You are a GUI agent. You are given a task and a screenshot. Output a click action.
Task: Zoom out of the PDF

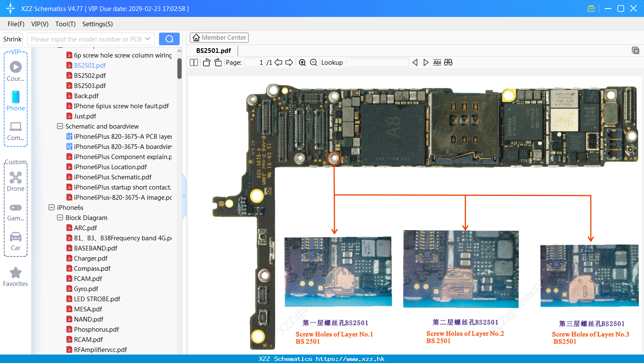[314, 63]
